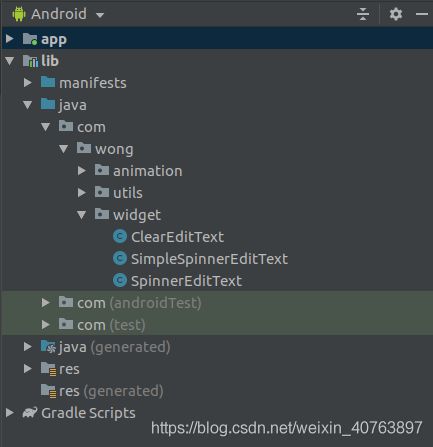Expand the animation package
The image size is (433, 447).
[82, 171]
